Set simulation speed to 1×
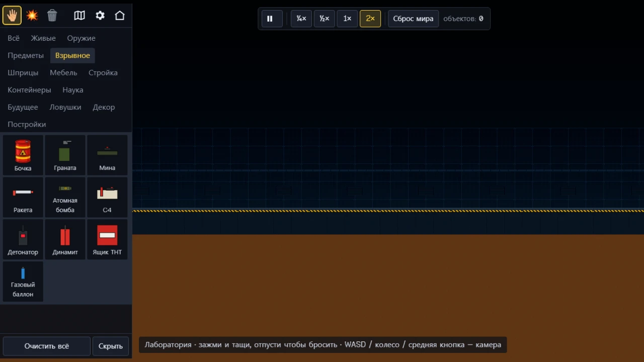This screenshot has height=362, width=644. [347, 19]
